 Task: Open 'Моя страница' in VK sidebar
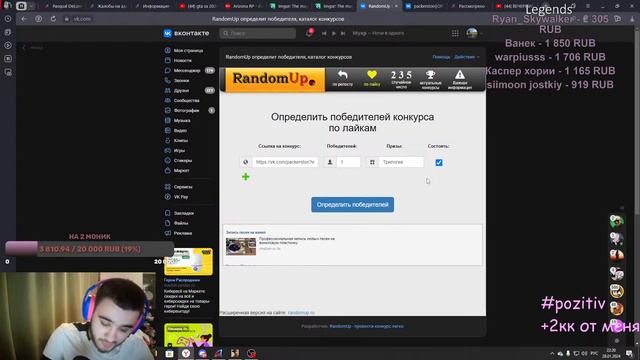189,50
